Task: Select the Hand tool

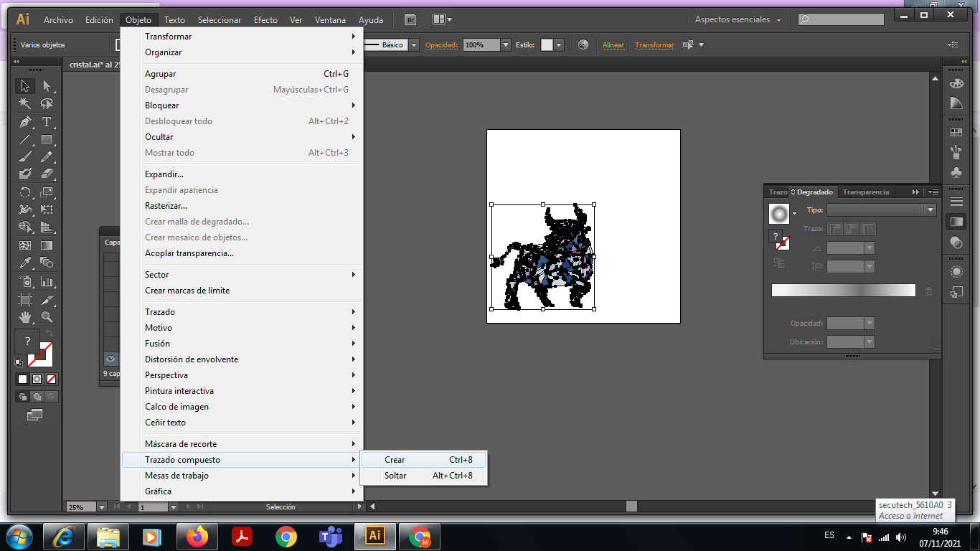Action: pyautogui.click(x=25, y=316)
